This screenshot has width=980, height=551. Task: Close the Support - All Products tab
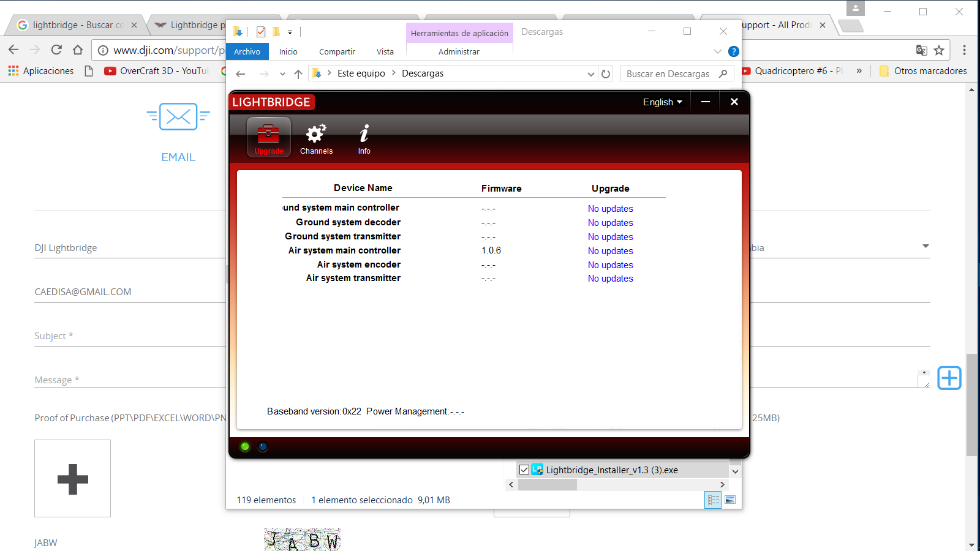(823, 25)
